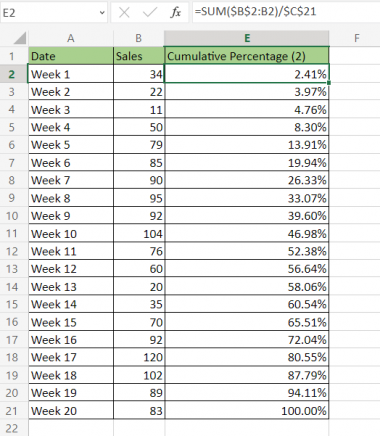Screen dimensions: 380x436
Task: Select the 100.00% cell
Action: 247,411
